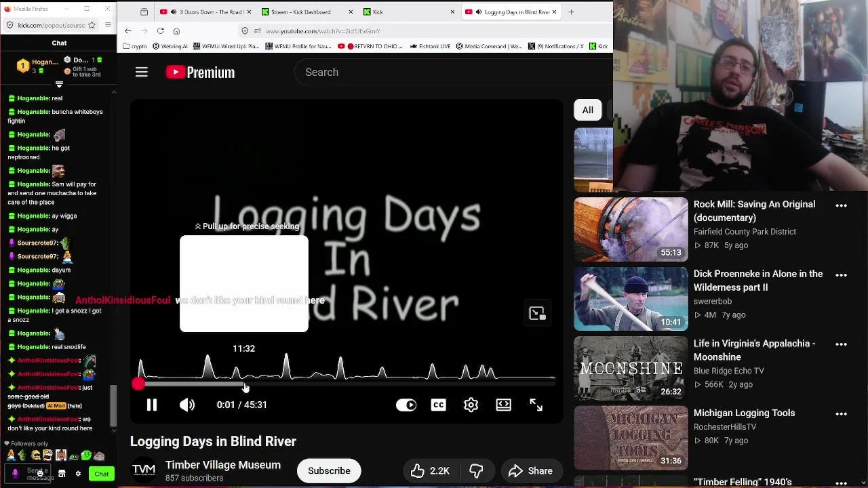Select the All filter chip
Image resolution: width=868 pixels, height=488 pixels.
pos(588,110)
